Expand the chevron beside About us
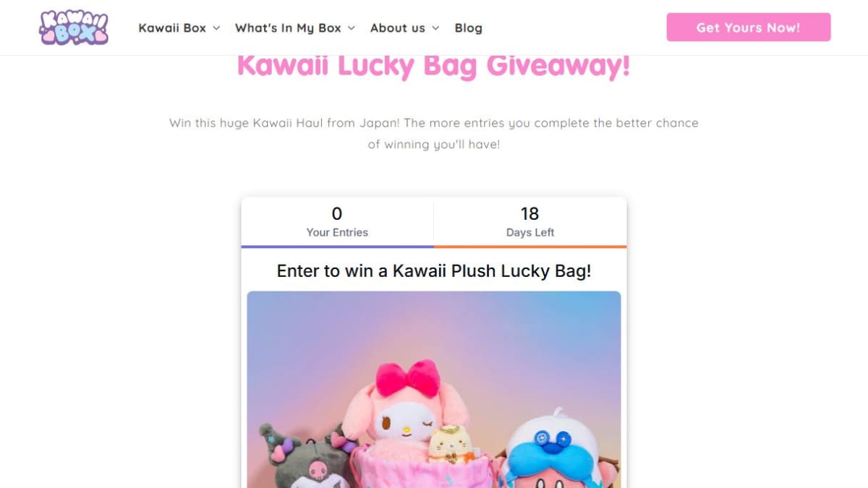 tap(435, 28)
